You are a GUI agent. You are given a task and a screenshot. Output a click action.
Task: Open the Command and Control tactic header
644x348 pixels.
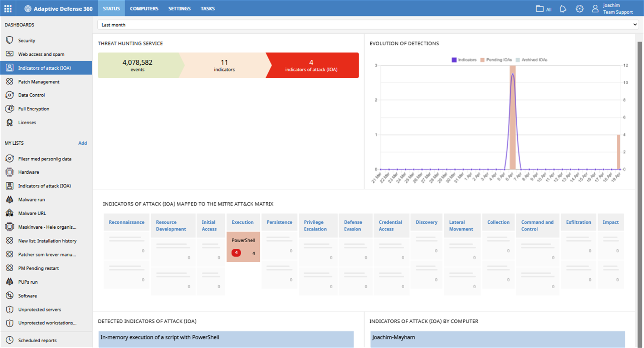537,225
